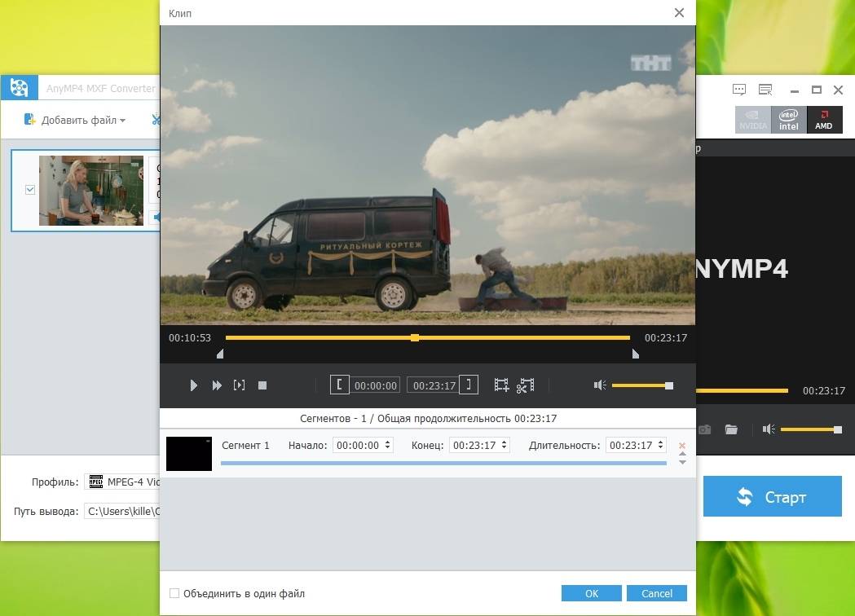Enable Объединить в один файл checkbox

point(174,593)
